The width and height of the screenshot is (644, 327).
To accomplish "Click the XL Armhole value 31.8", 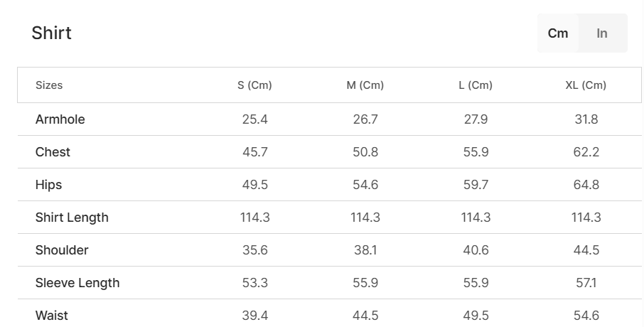I will tap(586, 119).
